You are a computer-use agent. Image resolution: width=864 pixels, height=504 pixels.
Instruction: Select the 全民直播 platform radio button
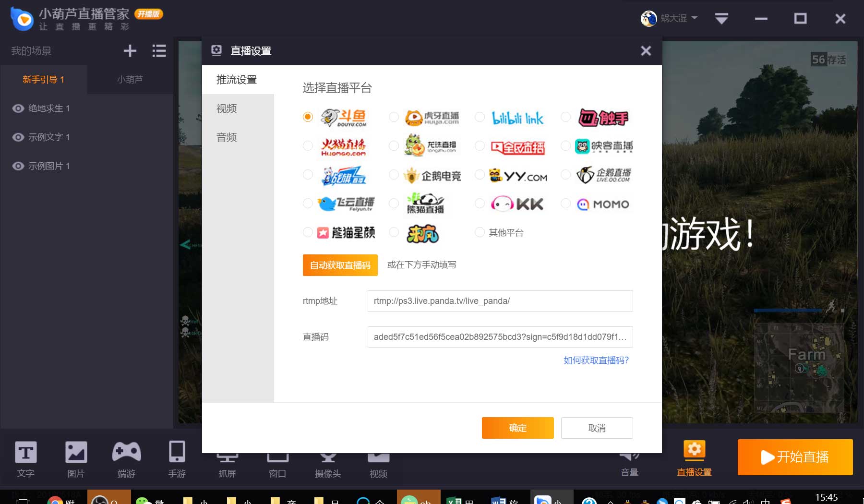coord(480,145)
